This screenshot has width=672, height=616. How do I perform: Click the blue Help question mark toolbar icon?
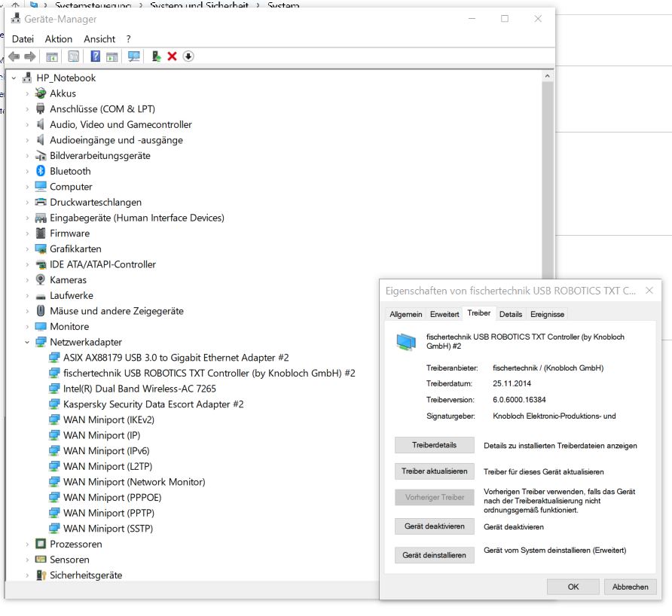tap(96, 56)
